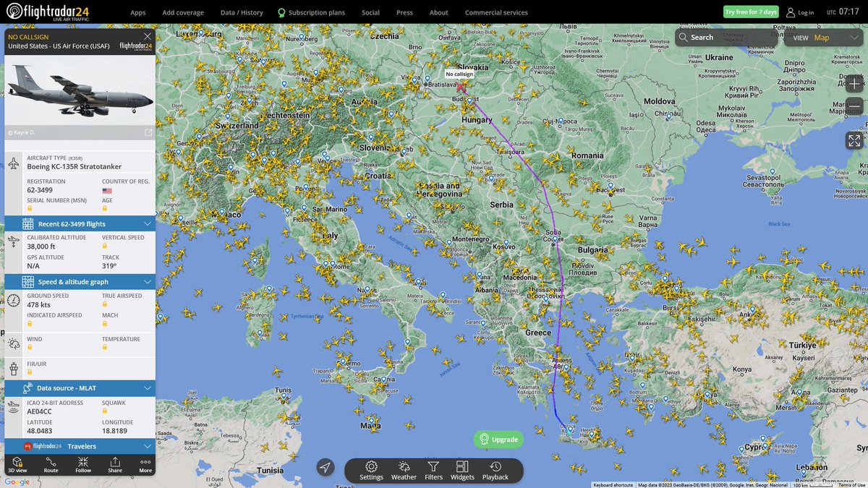Click the locked Squawk padlock
This screenshot has width=868, height=488.
coord(105,411)
